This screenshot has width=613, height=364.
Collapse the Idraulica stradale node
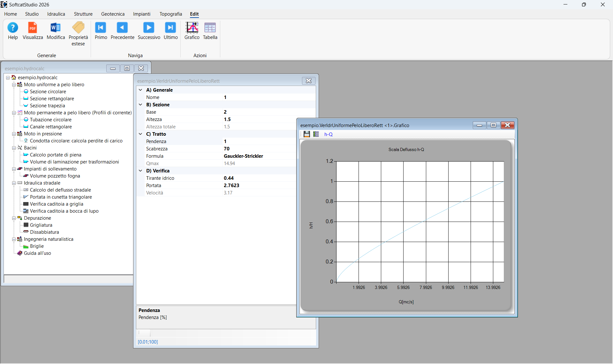coord(14,183)
